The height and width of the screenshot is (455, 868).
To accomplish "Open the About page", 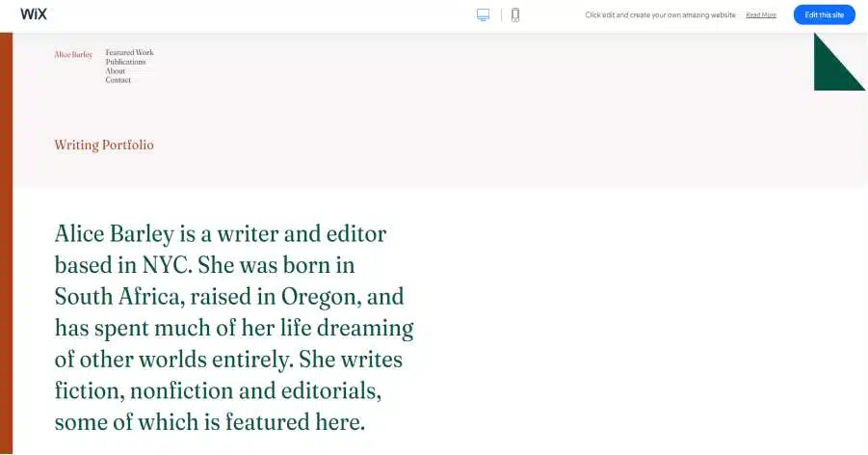I will tap(116, 71).
